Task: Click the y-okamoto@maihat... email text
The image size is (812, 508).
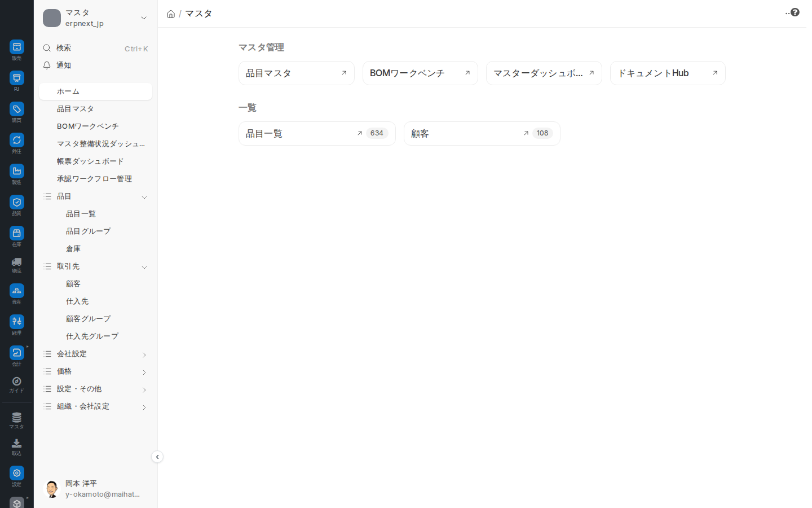Action: point(103,494)
